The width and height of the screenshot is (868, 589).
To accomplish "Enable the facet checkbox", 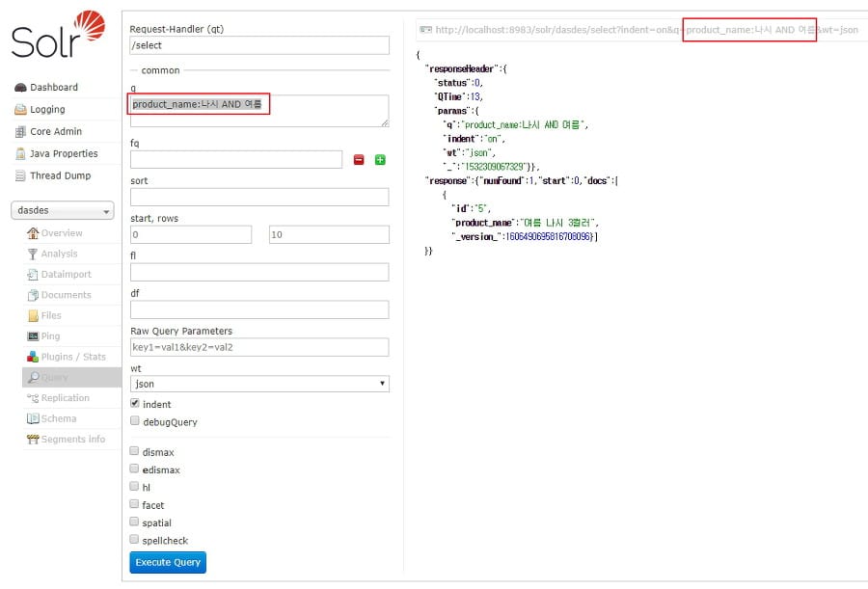I will [135, 504].
